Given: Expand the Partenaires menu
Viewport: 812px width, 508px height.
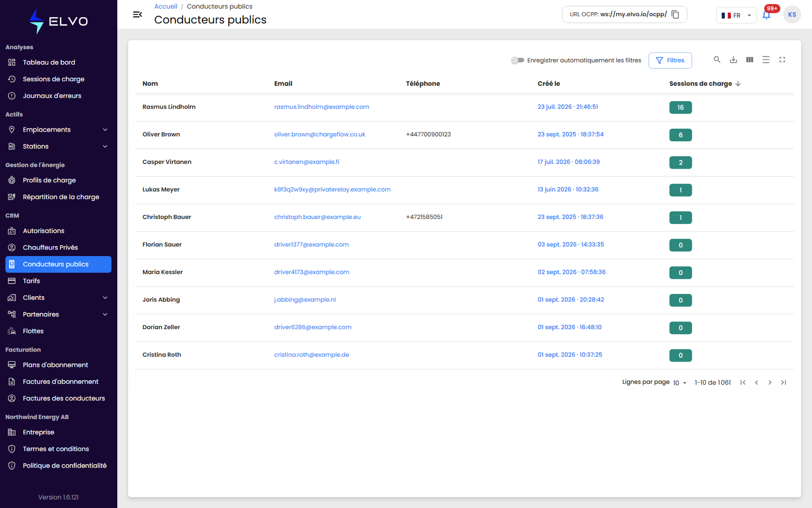Looking at the screenshot, I should (x=58, y=314).
